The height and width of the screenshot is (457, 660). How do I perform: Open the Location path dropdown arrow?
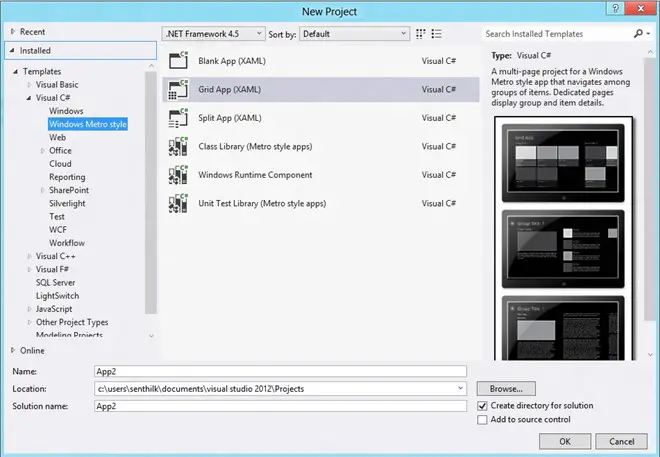[460, 388]
